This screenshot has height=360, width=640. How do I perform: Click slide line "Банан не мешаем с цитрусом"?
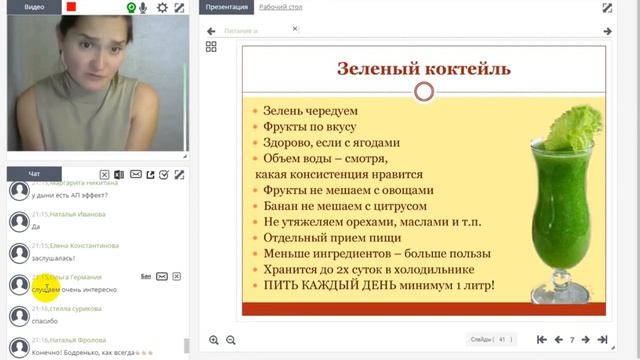pos(345,206)
